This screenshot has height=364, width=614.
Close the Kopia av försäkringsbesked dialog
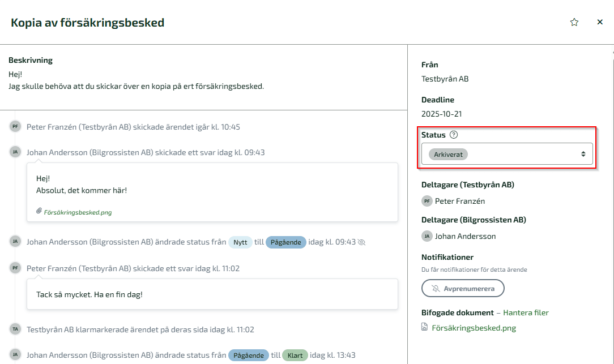[x=600, y=22]
